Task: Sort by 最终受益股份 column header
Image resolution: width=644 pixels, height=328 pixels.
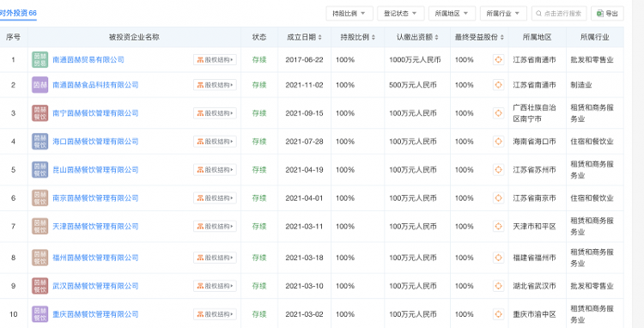Action: (x=479, y=38)
